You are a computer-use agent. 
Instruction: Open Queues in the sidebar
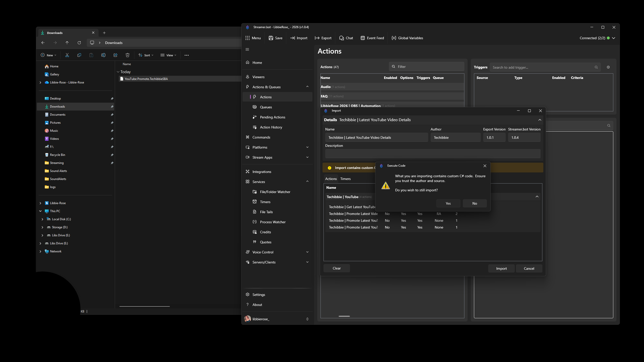277,107
